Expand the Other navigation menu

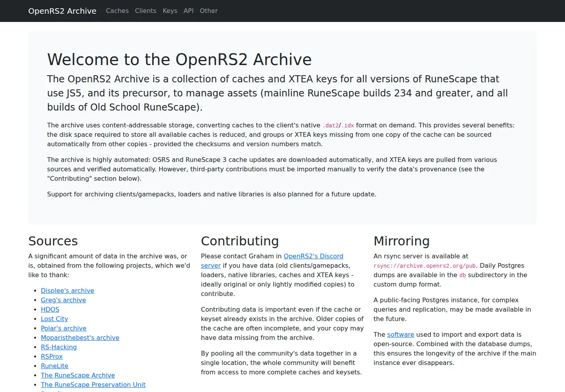[209, 11]
